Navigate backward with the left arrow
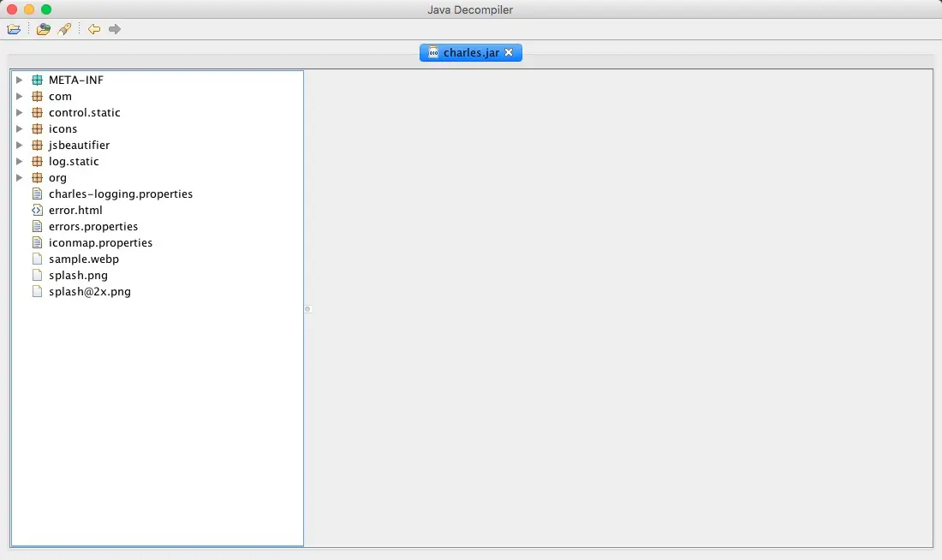This screenshot has width=942, height=560. [x=93, y=29]
